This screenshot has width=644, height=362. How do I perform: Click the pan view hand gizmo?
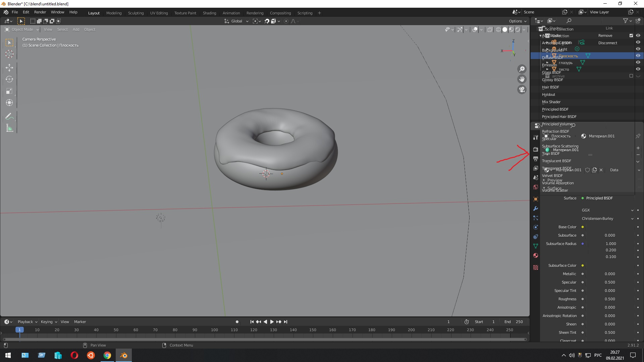point(522,79)
